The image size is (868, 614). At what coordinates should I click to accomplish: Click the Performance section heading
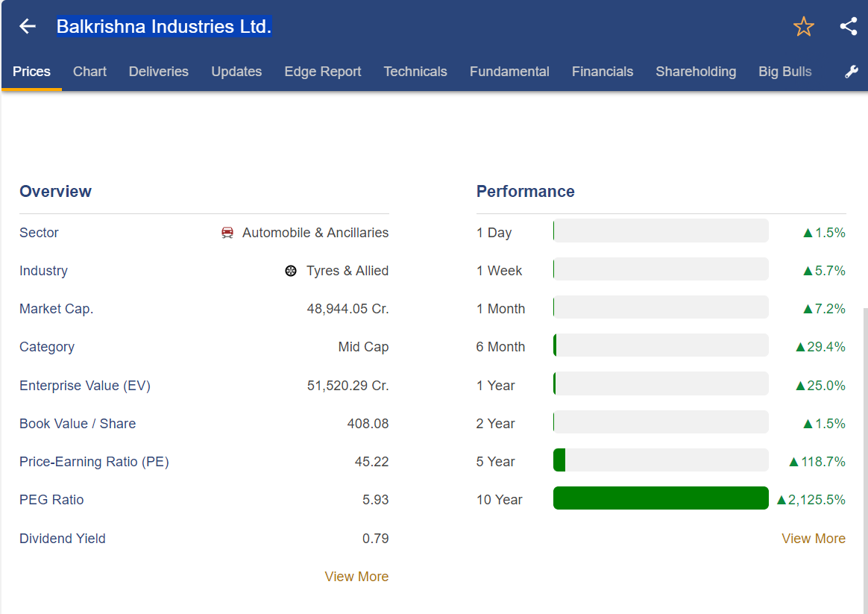pos(525,191)
